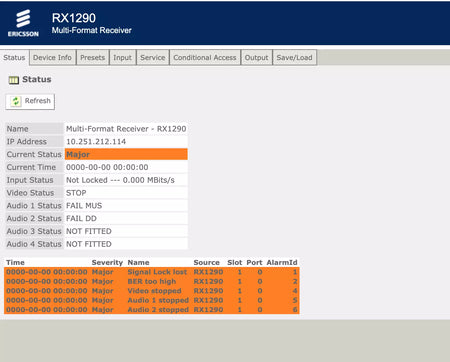
Task: Go to the Input tab
Action: click(x=122, y=58)
